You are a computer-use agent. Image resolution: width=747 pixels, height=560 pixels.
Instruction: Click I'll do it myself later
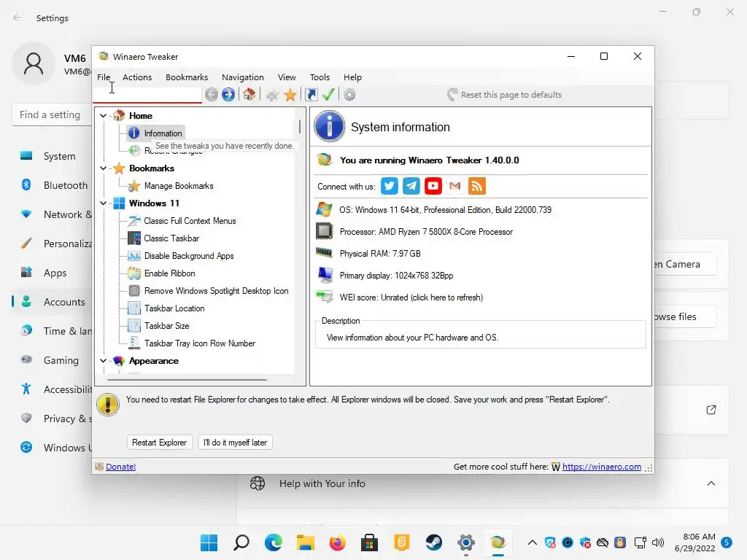click(x=236, y=443)
